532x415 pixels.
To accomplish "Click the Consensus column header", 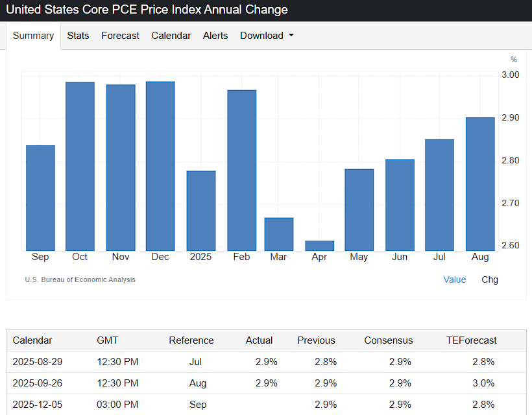I will pos(388,340).
